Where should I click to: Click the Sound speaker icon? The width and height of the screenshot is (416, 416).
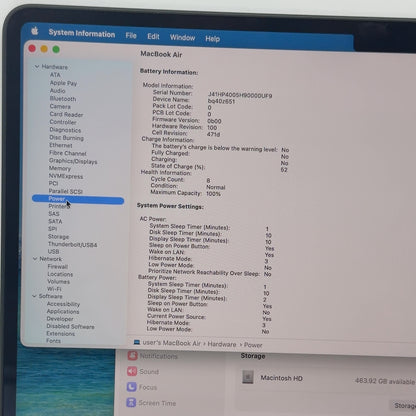click(x=132, y=371)
